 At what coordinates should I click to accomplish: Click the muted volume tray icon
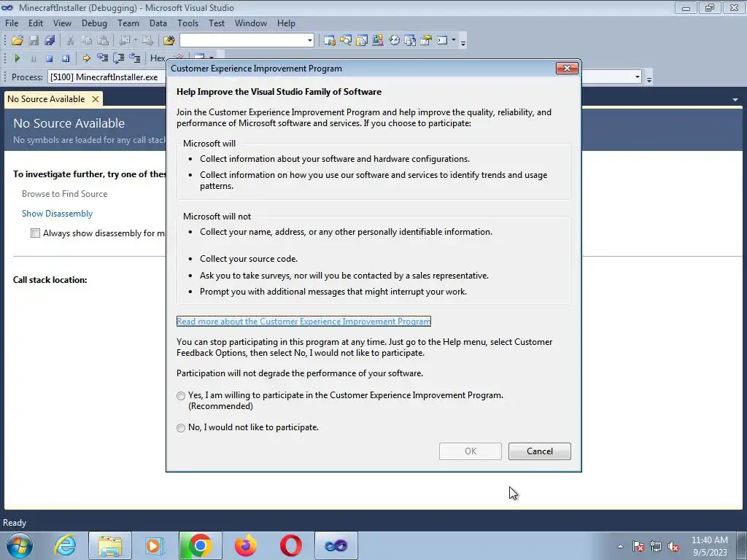(x=673, y=546)
